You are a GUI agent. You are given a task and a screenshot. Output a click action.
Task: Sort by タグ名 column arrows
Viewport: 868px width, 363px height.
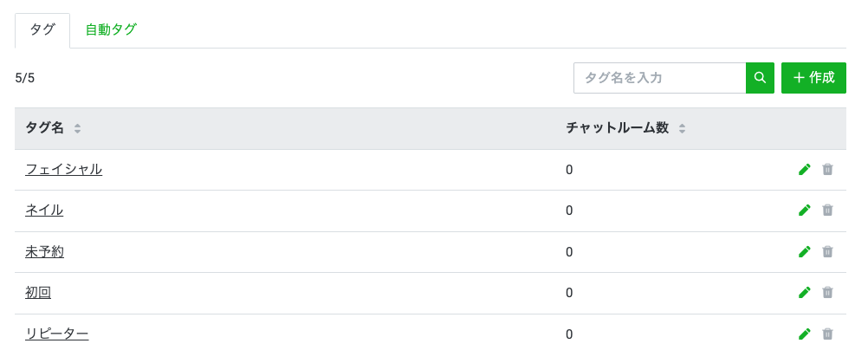(x=77, y=129)
